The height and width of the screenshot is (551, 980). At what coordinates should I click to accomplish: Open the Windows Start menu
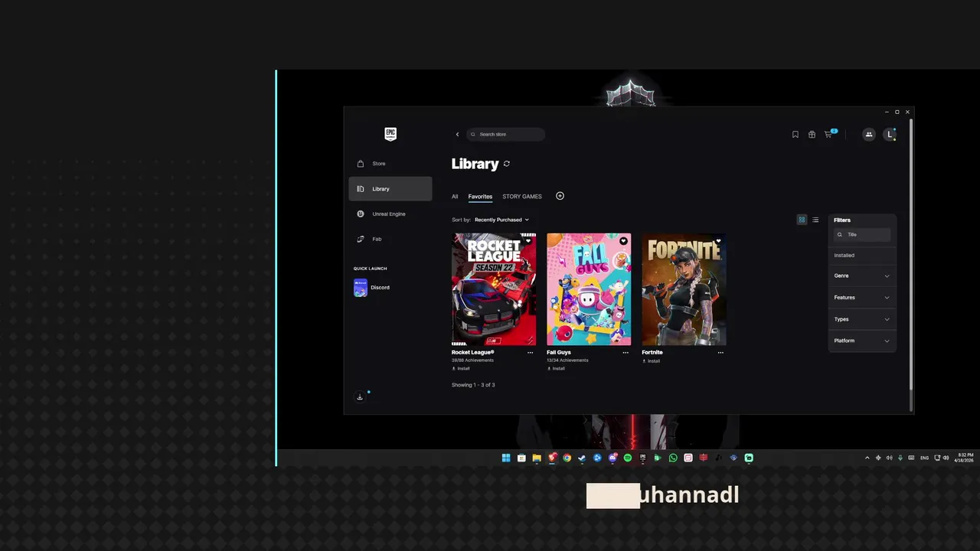[x=506, y=458]
